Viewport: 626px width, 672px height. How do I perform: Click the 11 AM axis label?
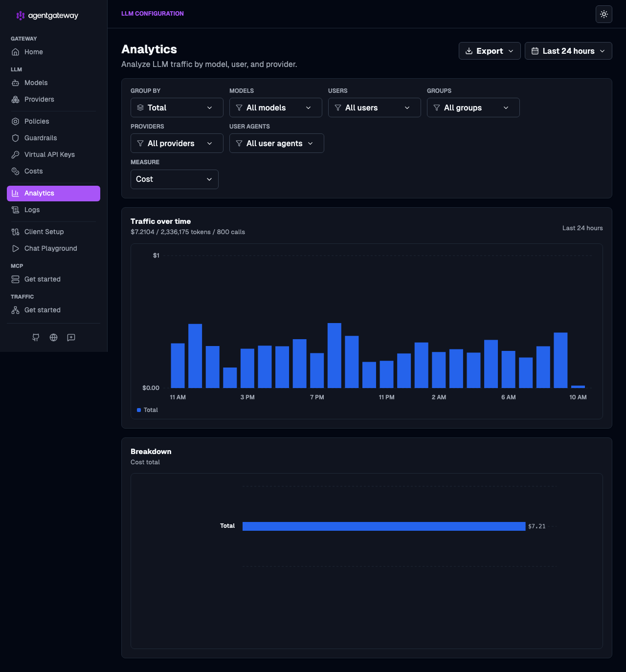(x=178, y=397)
